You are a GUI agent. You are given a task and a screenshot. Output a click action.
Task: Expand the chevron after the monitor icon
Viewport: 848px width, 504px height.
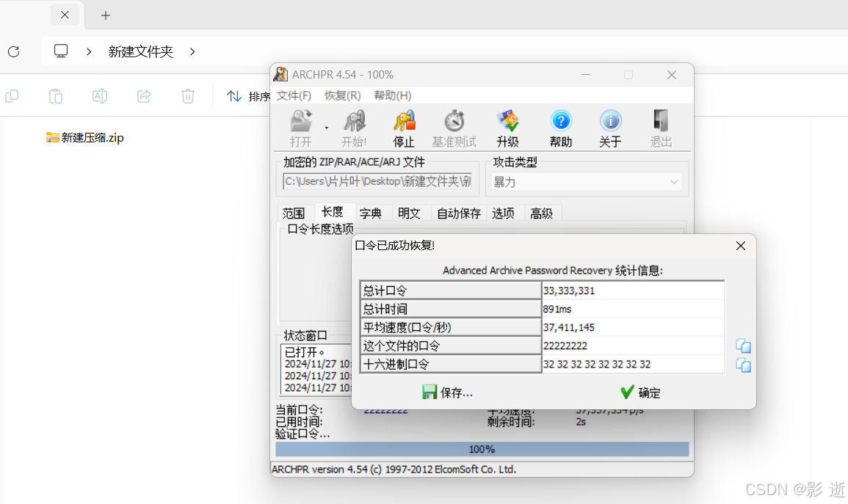click(x=89, y=52)
